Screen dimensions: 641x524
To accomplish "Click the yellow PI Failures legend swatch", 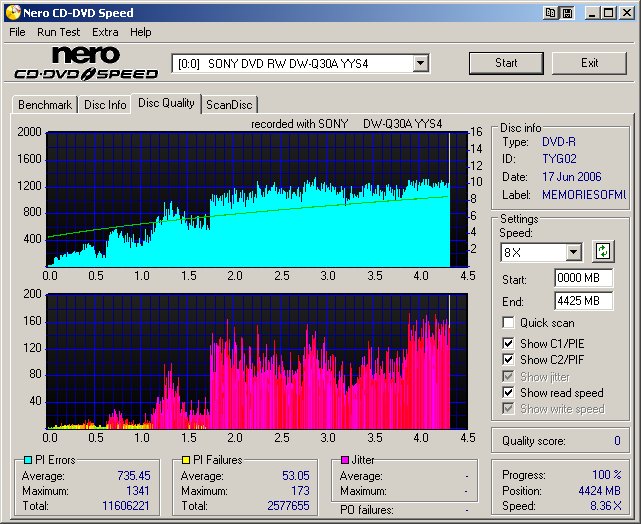I will click(x=186, y=460).
